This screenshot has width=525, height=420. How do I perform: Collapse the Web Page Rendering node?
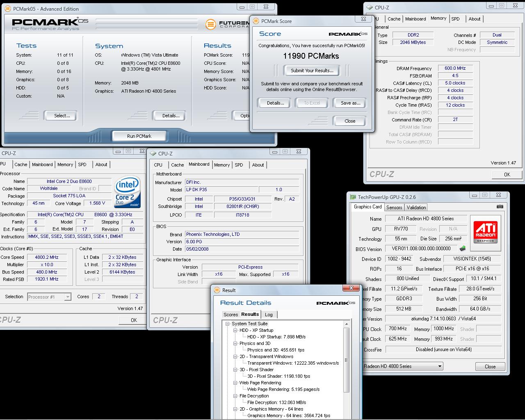(x=235, y=383)
